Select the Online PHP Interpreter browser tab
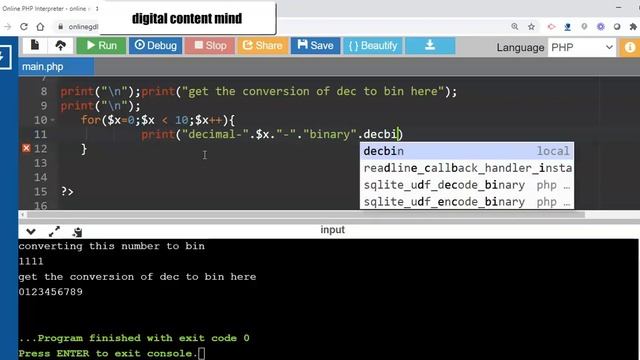The height and width of the screenshot is (360, 640). tap(45, 8)
